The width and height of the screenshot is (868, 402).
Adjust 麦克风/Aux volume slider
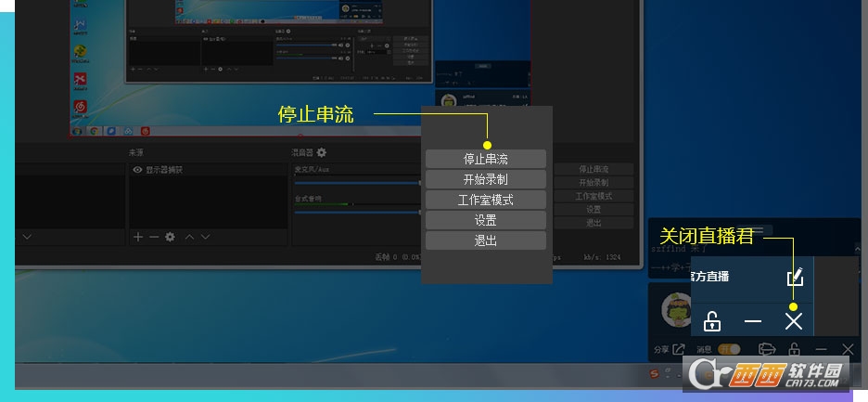(x=357, y=183)
